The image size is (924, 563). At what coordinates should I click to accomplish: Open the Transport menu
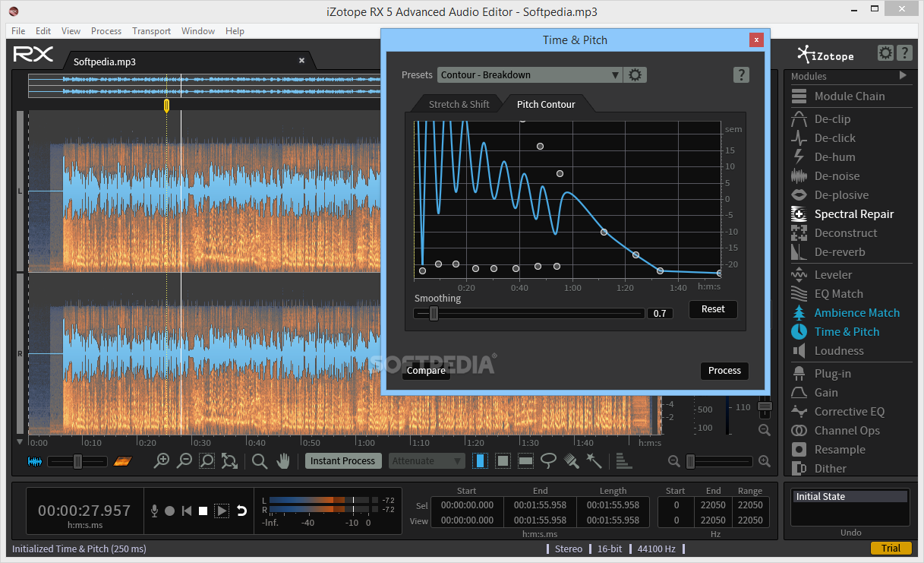pyautogui.click(x=152, y=31)
